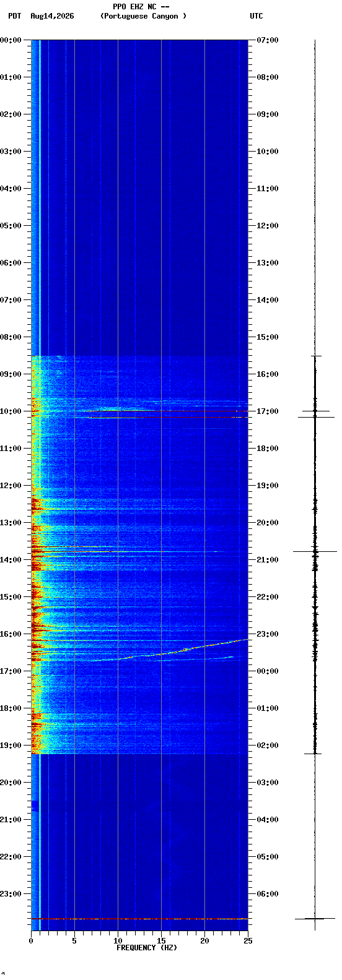Click the 23:00 PDT time label
Viewport: 342px width, 980px height.
click(x=11, y=894)
